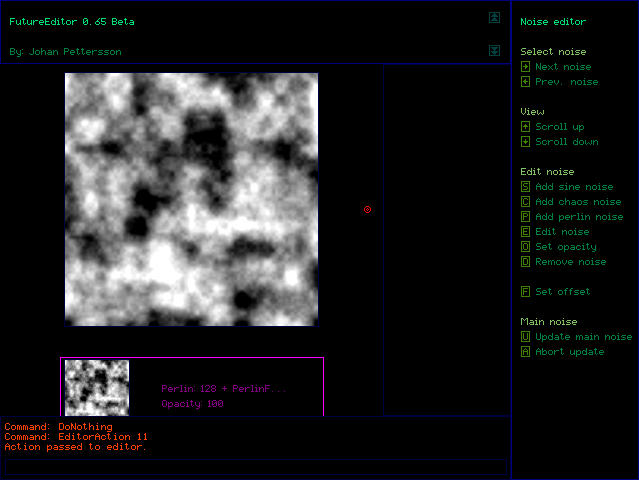Click the D icon to remove noise
Screen dimensions: 639x480
pos(525,262)
